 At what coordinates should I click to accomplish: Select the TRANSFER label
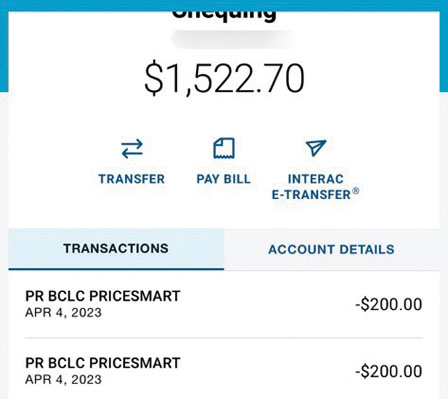(x=132, y=179)
